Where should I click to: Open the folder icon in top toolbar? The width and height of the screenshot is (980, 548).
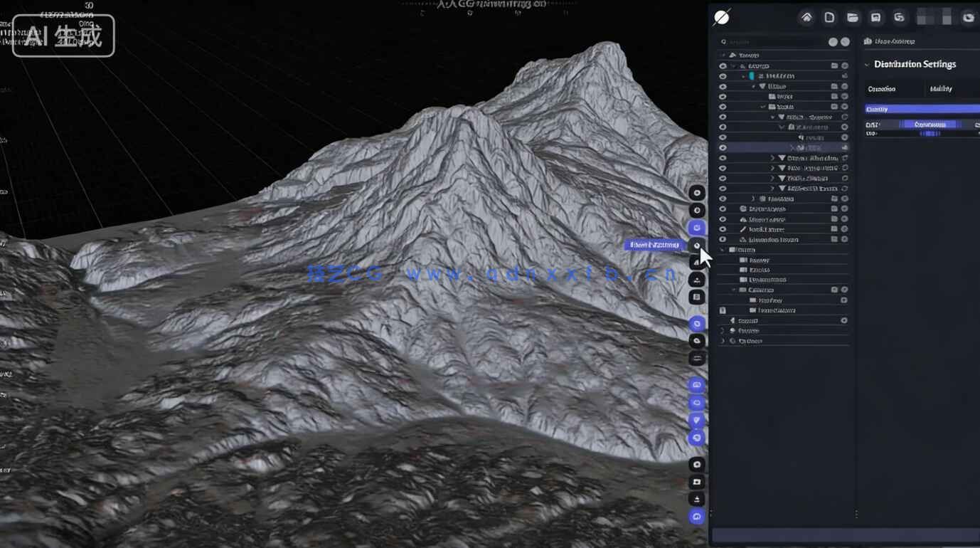853,18
